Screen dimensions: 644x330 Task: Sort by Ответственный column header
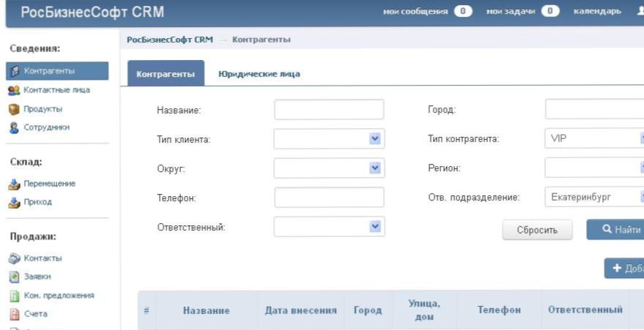585,310
